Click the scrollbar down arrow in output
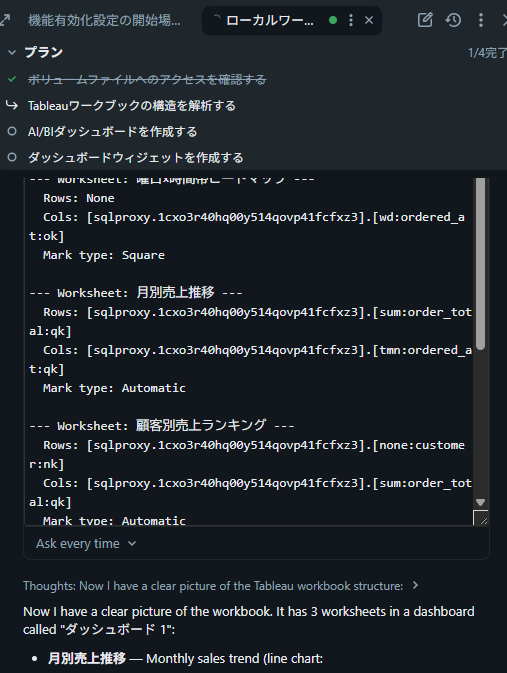Viewport: 507px width, 673px height. [x=480, y=502]
